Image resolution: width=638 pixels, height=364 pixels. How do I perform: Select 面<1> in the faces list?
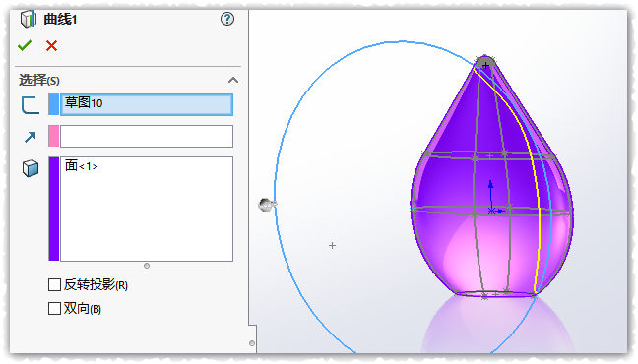[x=82, y=166]
